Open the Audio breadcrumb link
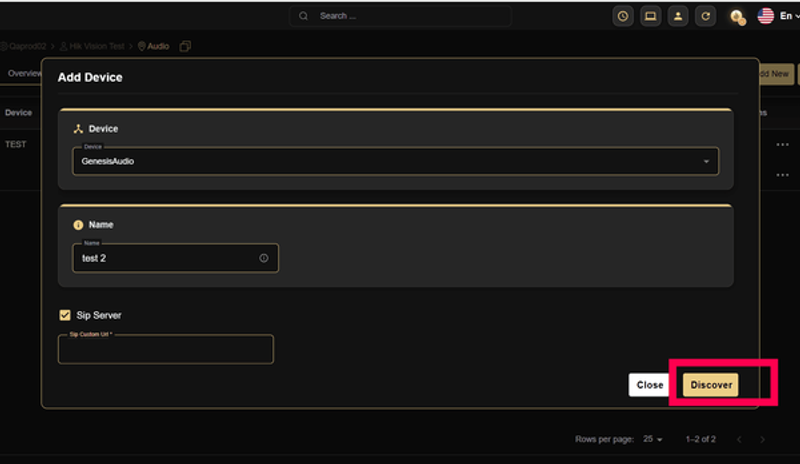The image size is (800, 464). coord(154,46)
